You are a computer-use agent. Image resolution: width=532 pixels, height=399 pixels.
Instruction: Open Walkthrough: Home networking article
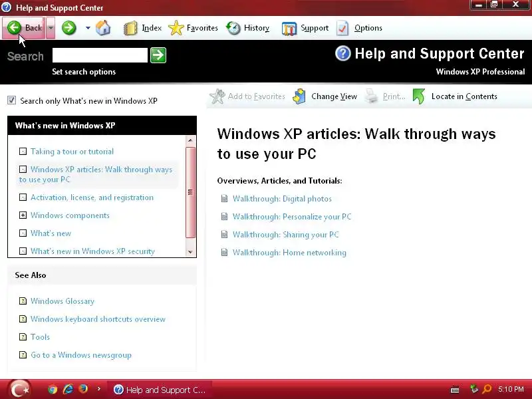[289, 253]
